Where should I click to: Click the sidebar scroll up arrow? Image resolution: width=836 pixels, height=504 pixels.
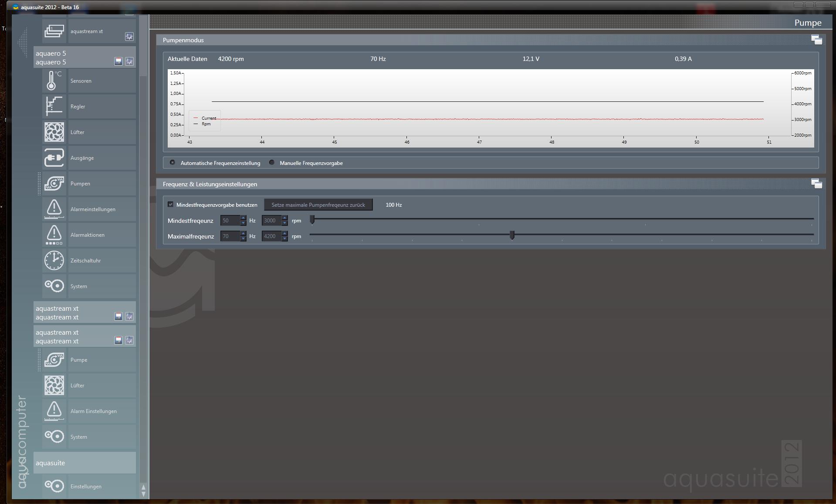[143, 487]
